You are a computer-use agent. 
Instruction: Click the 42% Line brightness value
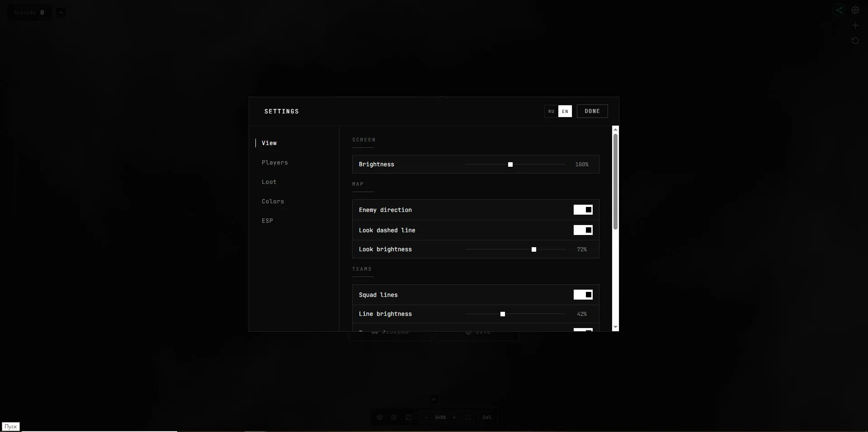pyautogui.click(x=582, y=314)
